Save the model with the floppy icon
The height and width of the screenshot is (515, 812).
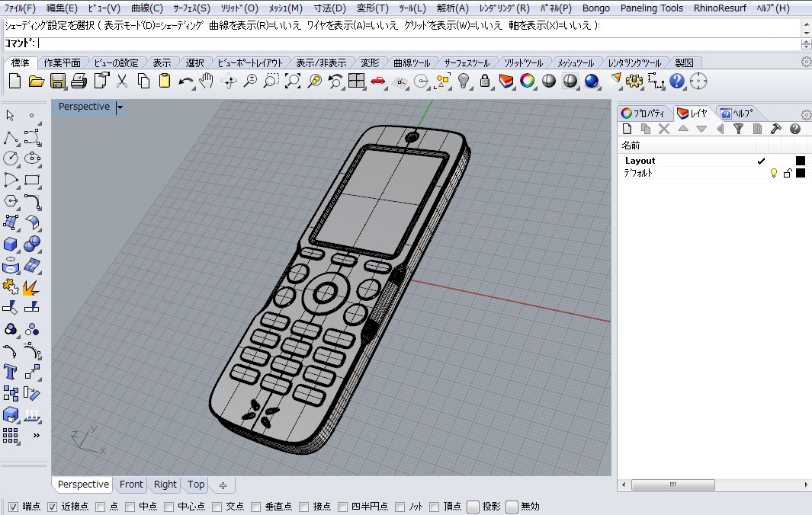[57, 81]
